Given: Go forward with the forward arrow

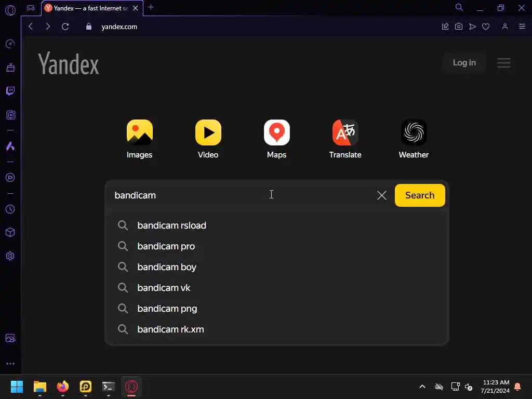Looking at the screenshot, I should [x=48, y=26].
